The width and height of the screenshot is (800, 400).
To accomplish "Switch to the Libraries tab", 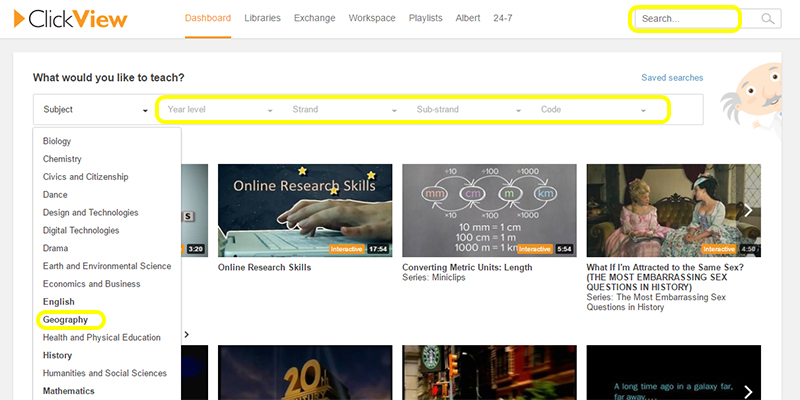I will click(x=262, y=18).
